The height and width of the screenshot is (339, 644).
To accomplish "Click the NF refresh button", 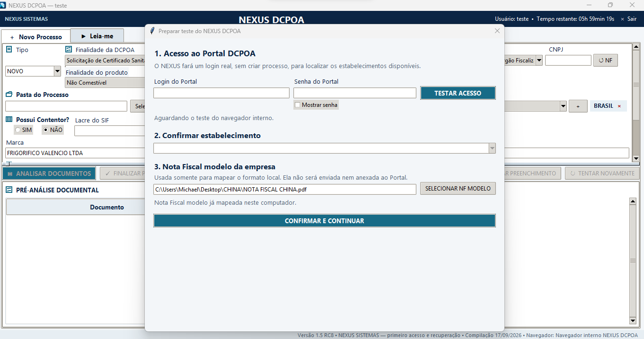I will [606, 61].
